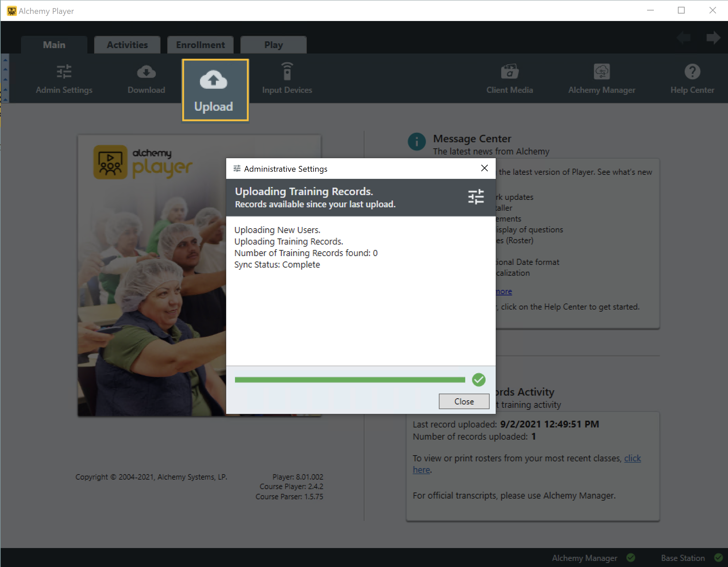Click the Message Center heading
728x567 pixels.
tap(472, 139)
